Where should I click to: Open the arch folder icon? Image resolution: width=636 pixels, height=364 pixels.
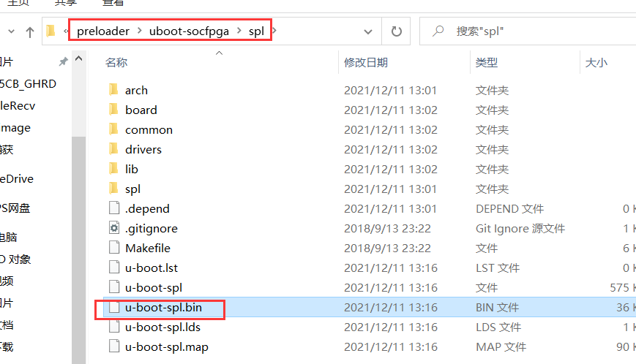(113, 89)
